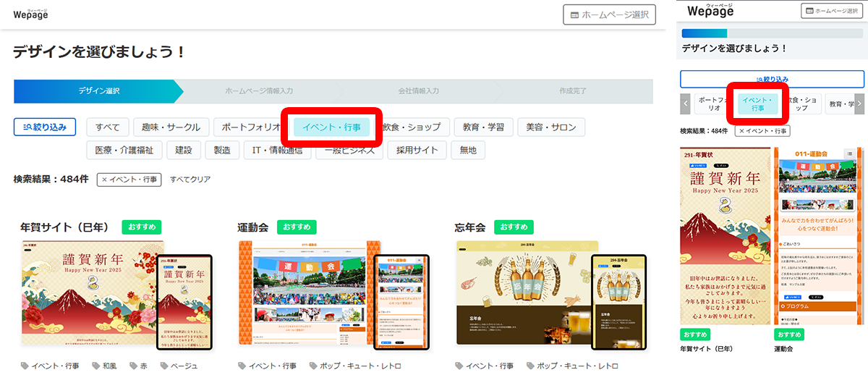Image resolution: width=868 pixels, height=375 pixels.
Task: Open ホームページ選択 in the desktop header
Action: pyautogui.click(x=609, y=14)
